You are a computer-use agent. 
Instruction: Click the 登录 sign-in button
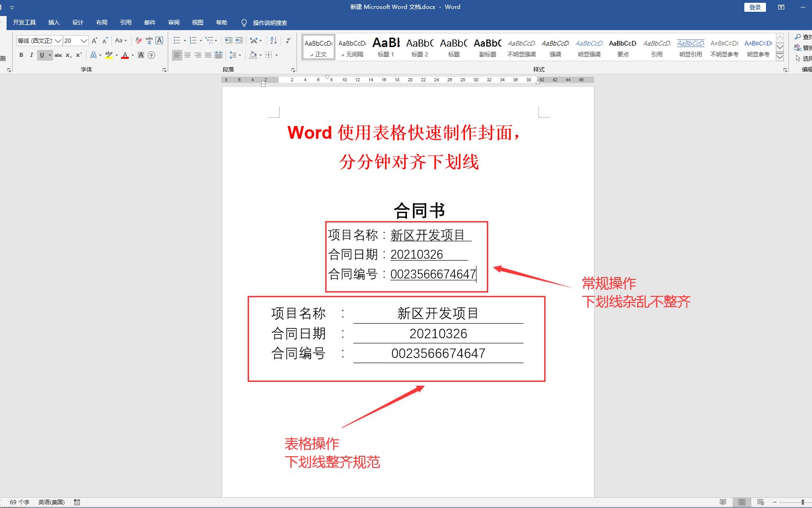pos(755,7)
